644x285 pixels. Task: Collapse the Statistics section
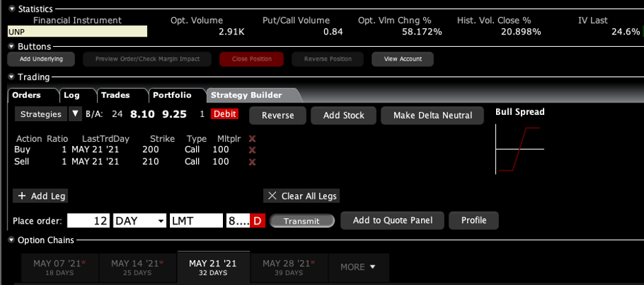(x=12, y=9)
